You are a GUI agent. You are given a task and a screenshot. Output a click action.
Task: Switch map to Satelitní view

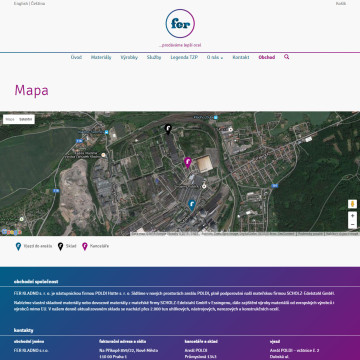coord(26,119)
